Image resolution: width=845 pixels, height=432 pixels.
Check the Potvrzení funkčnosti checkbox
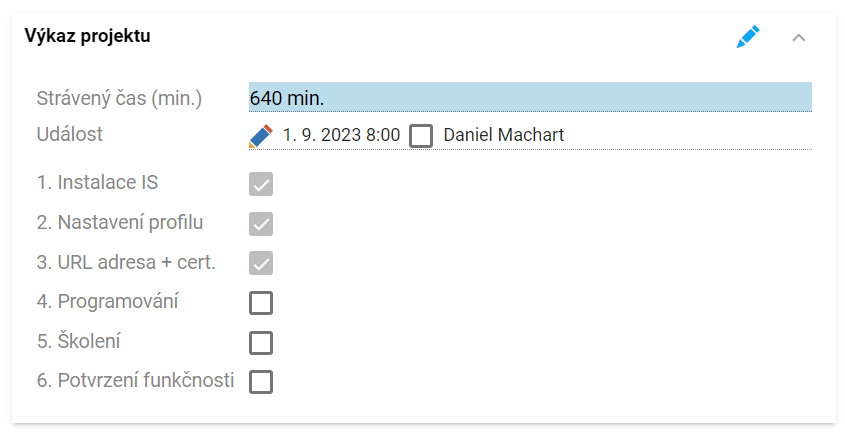click(x=261, y=382)
